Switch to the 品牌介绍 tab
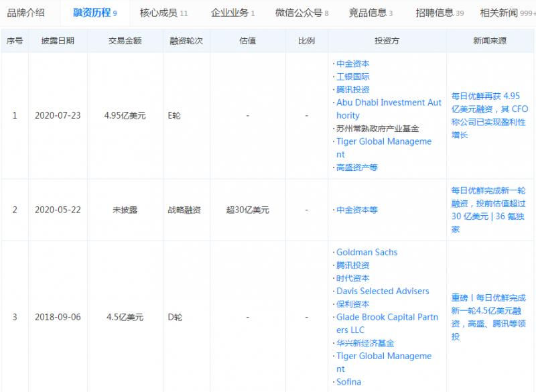Screen dimensions: 536x392 [25, 13]
